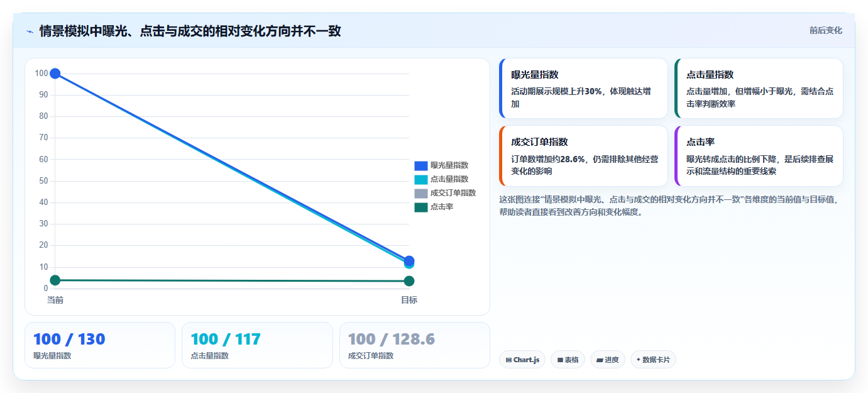Image resolution: width=868 pixels, height=393 pixels.
Task: Click the 前后变化 tag in the header
Action: (825, 30)
